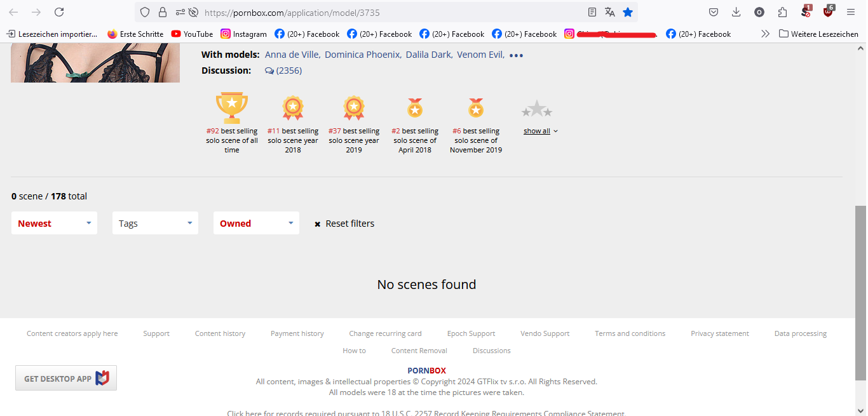Open the YouTube bookmark in the toolbar
The width and height of the screenshot is (868, 416).
click(x=192, y=34)
